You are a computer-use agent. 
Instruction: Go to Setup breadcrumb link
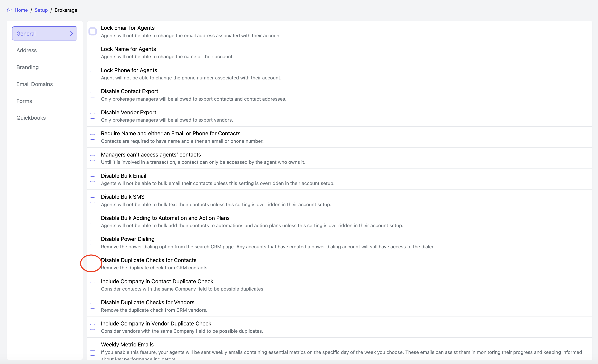click(41, 10)
